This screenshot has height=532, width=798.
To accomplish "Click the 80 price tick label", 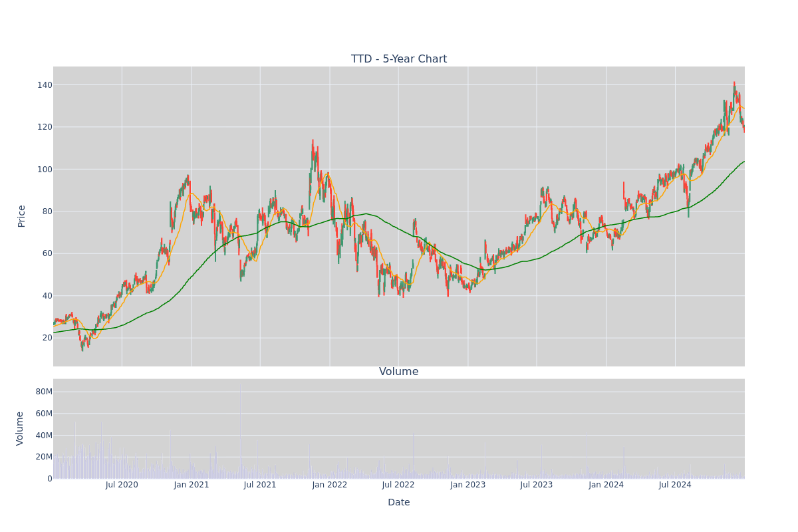I will point(47,211).
